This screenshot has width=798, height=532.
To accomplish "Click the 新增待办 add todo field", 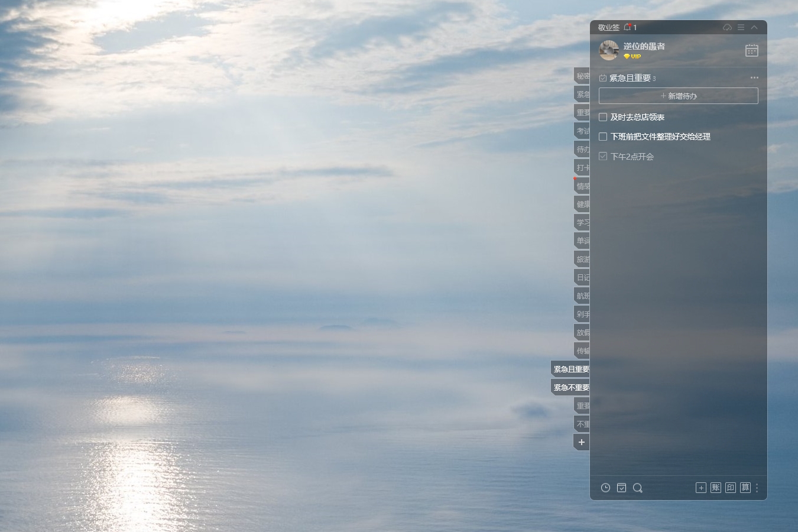I will click(679, 96).
